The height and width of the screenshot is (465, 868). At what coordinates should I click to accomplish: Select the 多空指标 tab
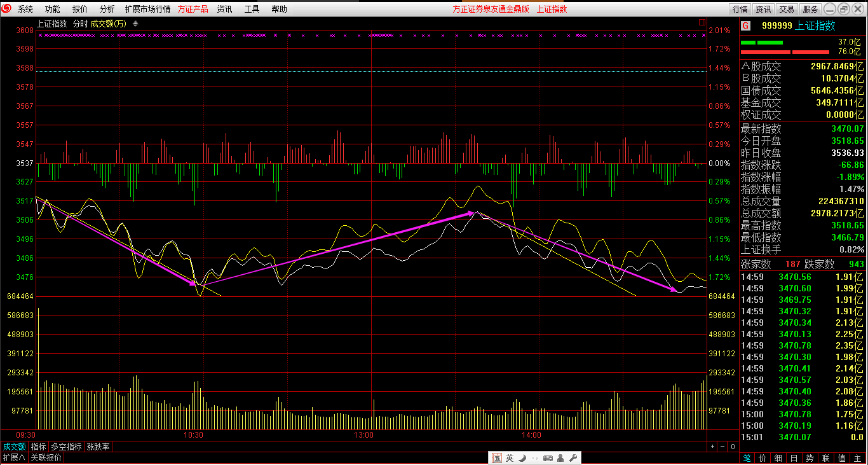click(x=66, y=447)
